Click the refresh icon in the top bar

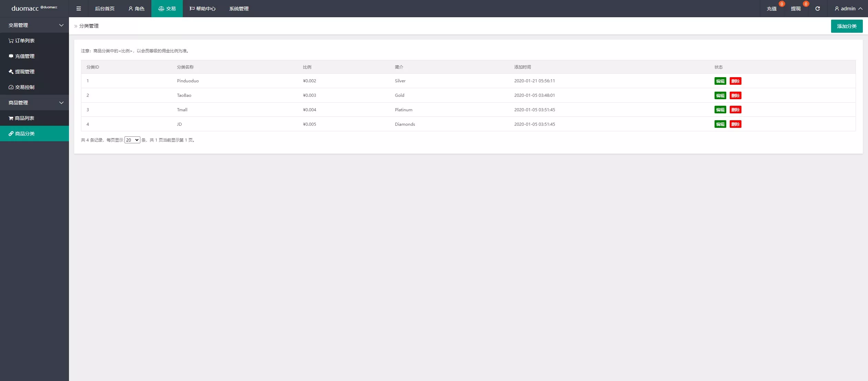point(817,9)
